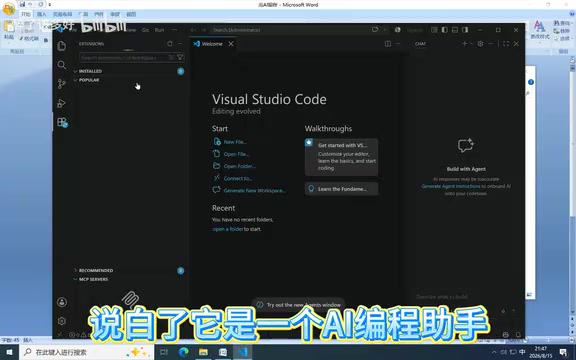Click Generate Agent Instructions link
The image size is (576, 360).
click(x=451, y=186)
